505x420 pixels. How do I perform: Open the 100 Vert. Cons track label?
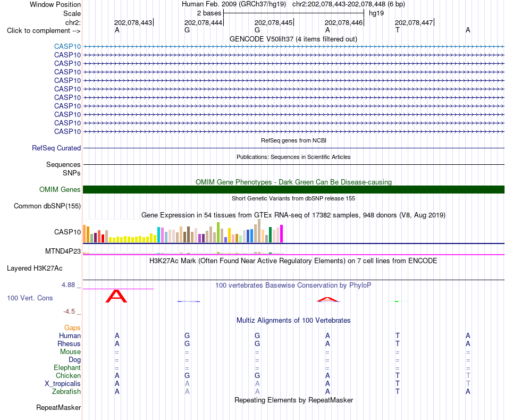coord(30,298)
